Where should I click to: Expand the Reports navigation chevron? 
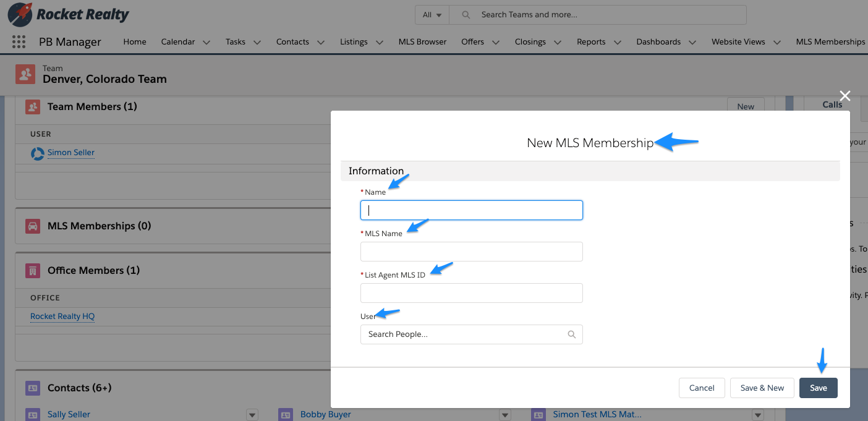tap(618, 41)
